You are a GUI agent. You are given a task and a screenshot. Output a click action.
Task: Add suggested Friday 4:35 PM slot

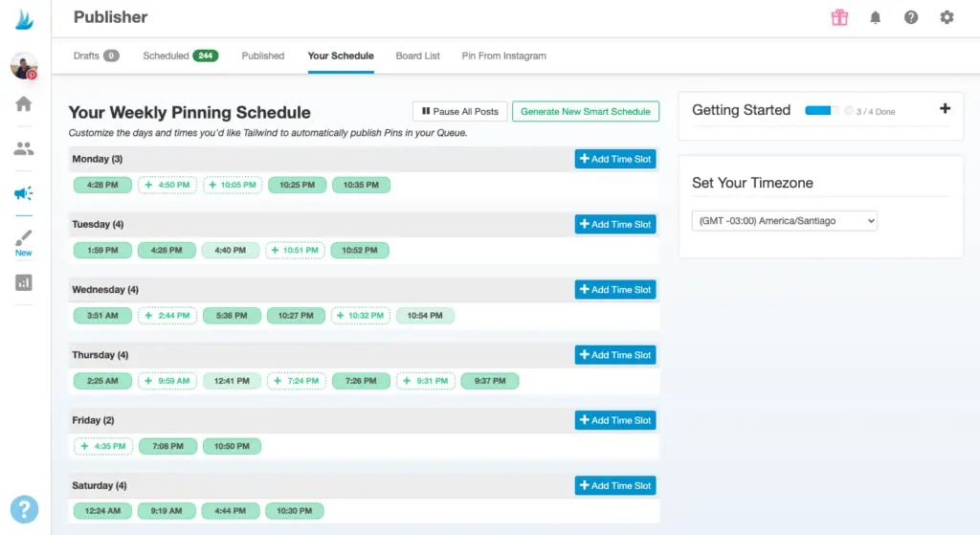pos(103,446)
